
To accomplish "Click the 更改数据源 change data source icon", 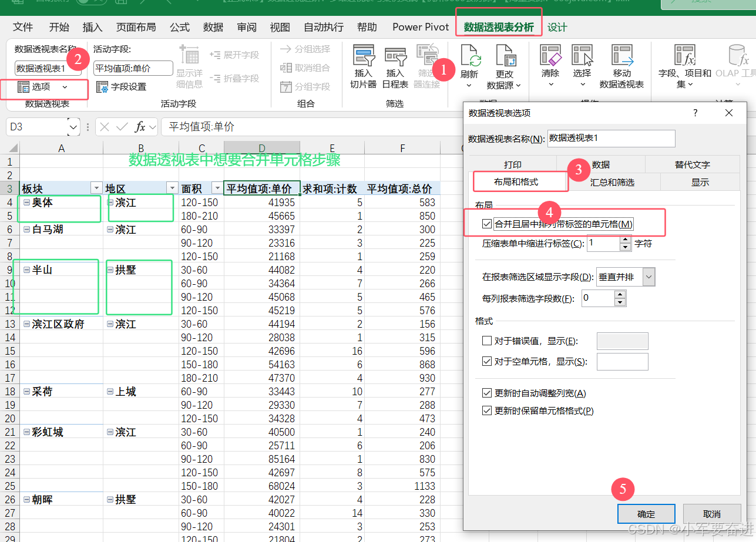I will [505, 56].
